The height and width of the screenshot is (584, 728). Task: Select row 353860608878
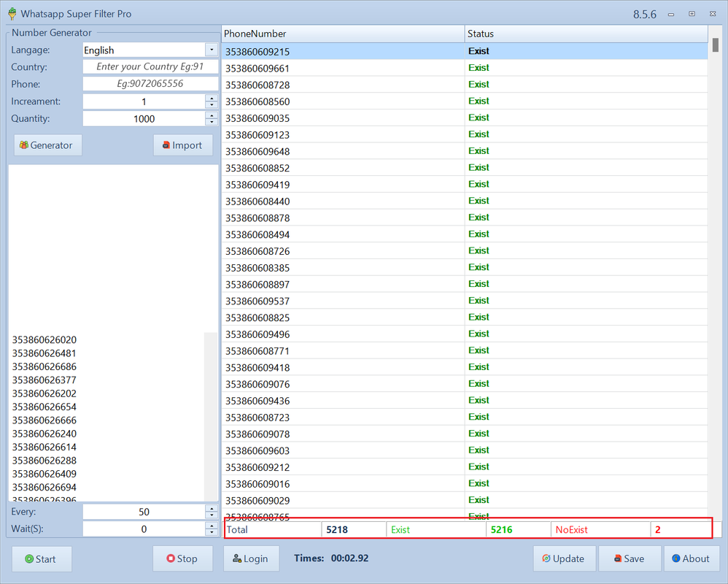click(465, 218)
